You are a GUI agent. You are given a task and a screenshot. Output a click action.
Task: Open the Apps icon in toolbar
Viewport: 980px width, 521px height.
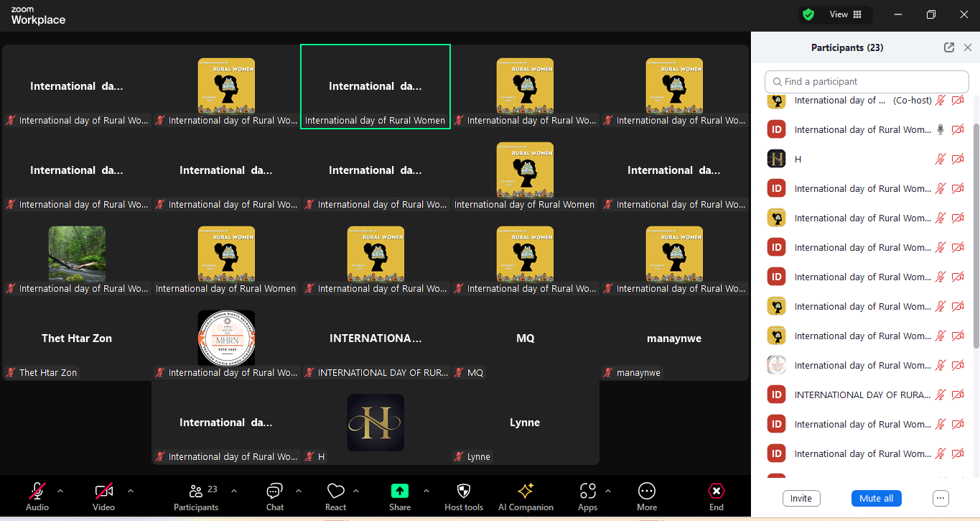(x=587, y=492)
